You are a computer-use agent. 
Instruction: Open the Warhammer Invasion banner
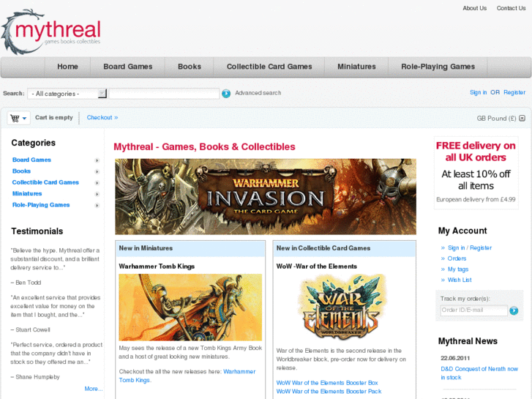point(266,197)
